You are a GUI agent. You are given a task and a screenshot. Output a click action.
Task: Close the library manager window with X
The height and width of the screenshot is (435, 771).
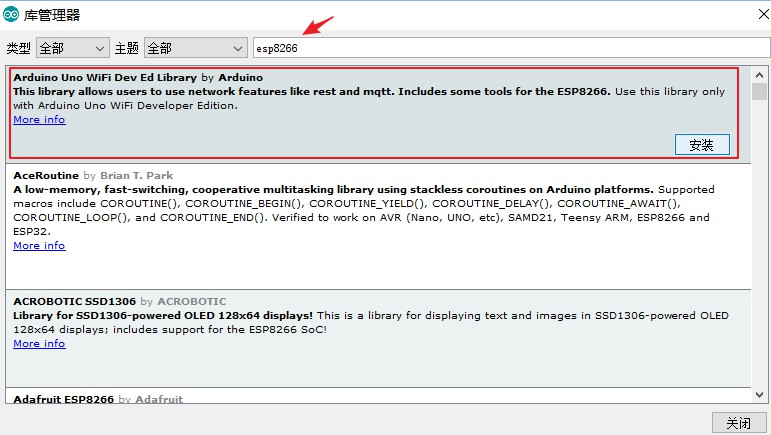[x=763, y=14]
